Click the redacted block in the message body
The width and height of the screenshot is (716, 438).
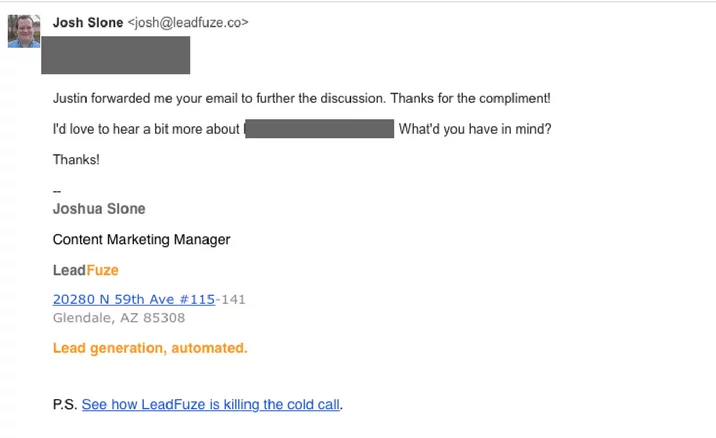pos(319,129)
